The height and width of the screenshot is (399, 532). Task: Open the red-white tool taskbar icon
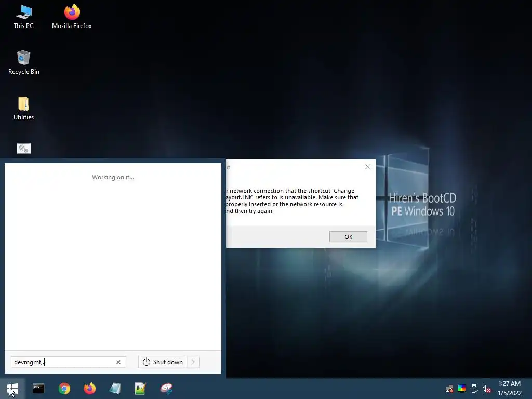pyautogui.click(x=166, y=389)
